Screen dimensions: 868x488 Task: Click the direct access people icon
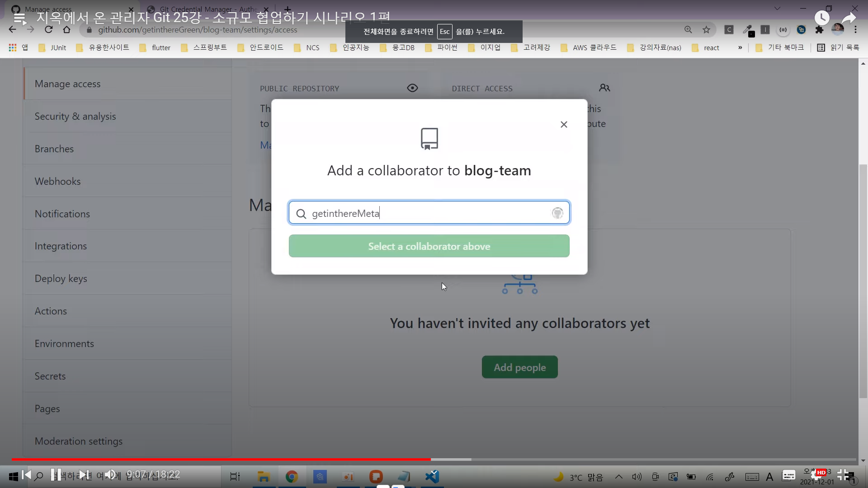pyautogui.click(x=604, y=88)
